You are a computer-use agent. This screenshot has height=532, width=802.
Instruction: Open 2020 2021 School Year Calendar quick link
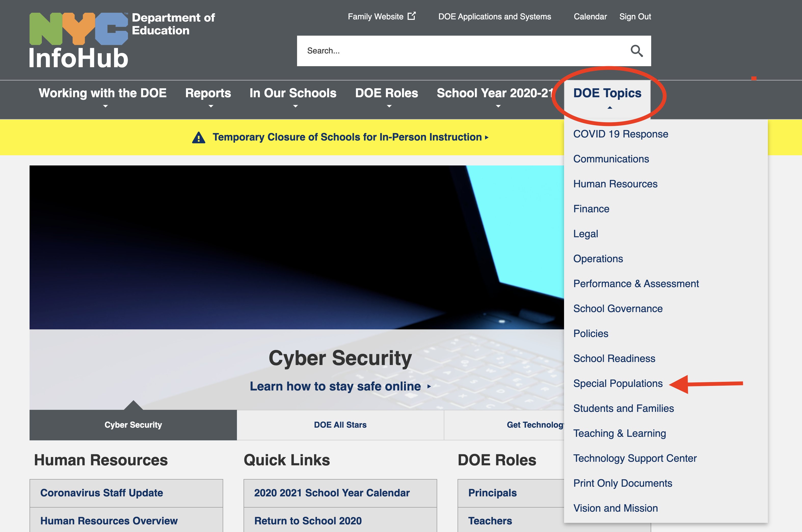(x=332, y=493)
